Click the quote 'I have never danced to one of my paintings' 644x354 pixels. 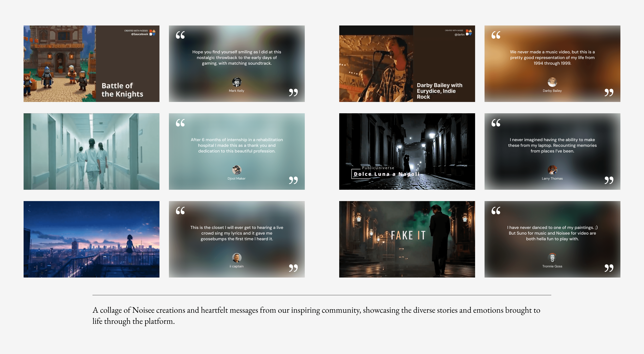[x=552, y=233]
